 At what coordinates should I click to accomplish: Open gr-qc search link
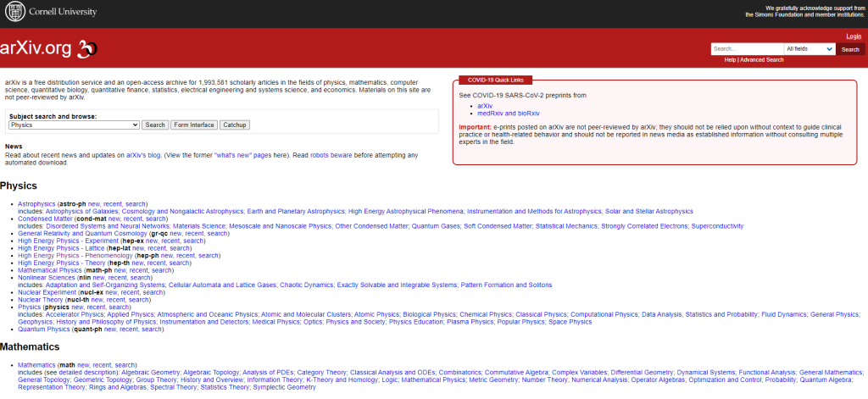218,234
